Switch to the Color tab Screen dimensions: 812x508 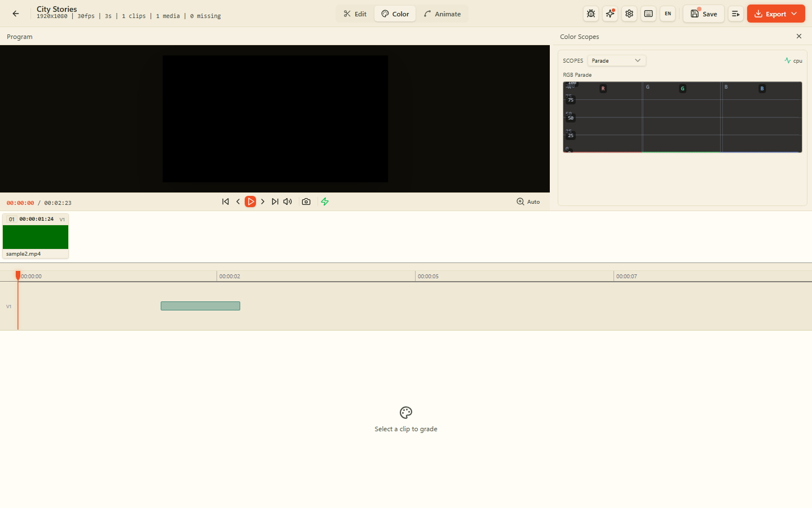[395, 14]
